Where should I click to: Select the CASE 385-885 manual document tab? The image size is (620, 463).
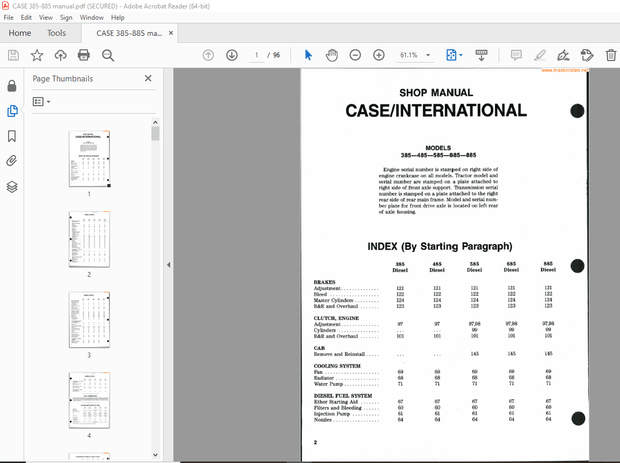pos(129,33)
